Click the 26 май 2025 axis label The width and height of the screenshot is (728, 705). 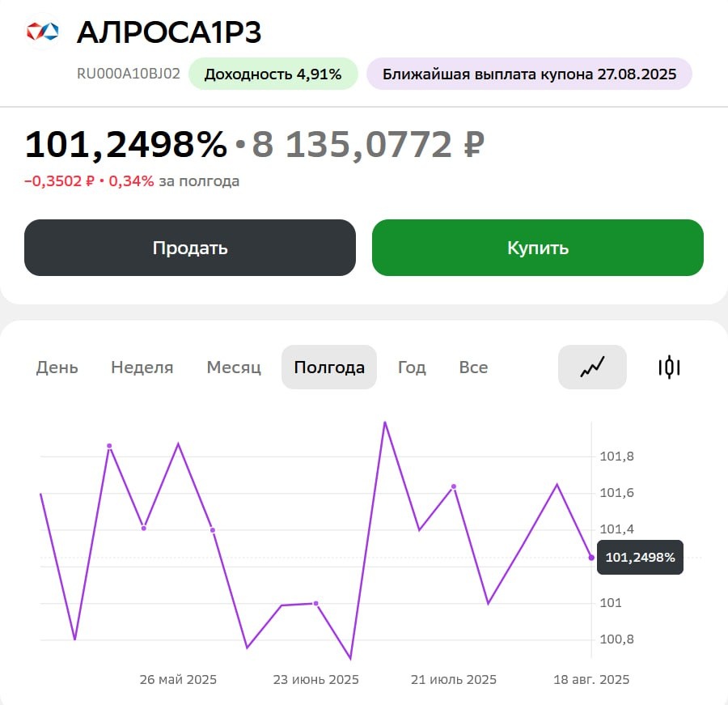(x=178, y=679)
